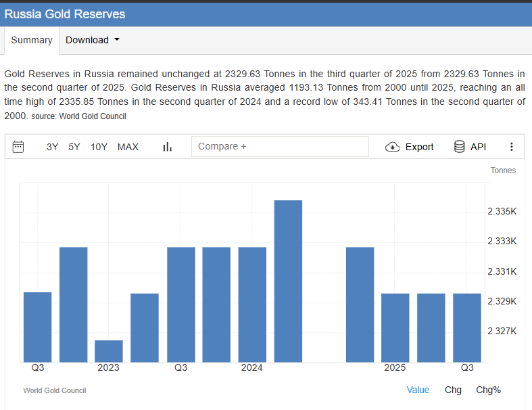This screenshot has width=532, height=410.
Task: Click the tallest bar for Q2 2024
Action: pyautogui.click(x=288, y=281)
